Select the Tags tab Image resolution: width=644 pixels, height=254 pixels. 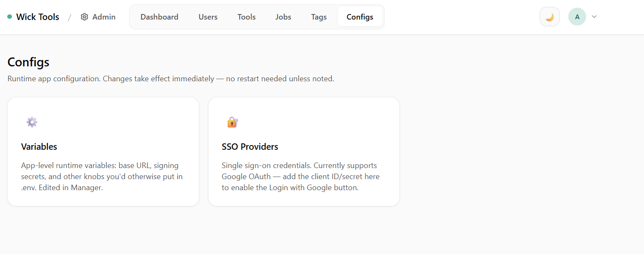pos(319,17)
